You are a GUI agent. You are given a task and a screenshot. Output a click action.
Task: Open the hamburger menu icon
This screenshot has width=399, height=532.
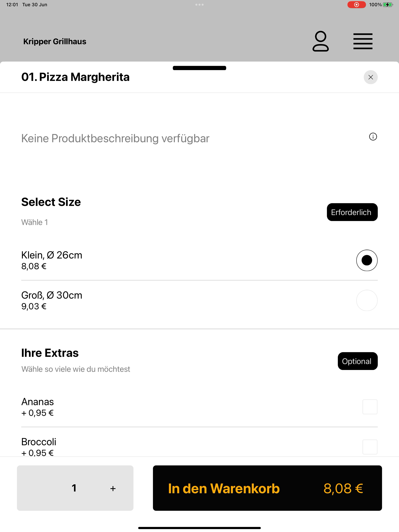click(x=363, y=41)
